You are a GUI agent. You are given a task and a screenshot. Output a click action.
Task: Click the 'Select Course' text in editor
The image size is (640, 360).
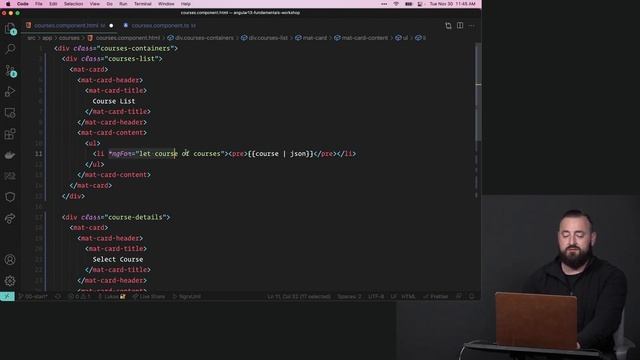click(x=118, y=259)
